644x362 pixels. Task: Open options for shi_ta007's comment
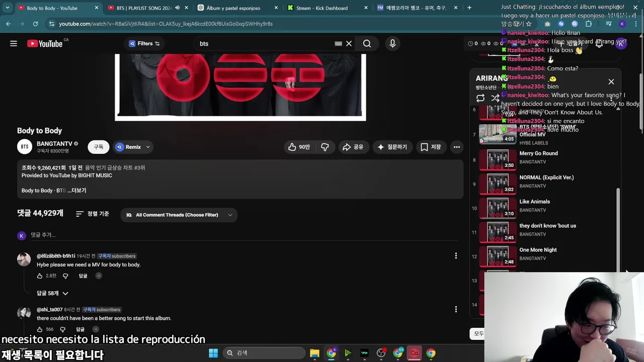(x=456, y=309)
